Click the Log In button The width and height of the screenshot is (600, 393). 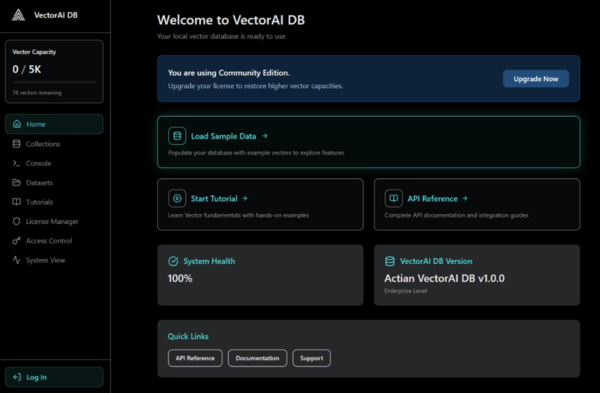54,377
